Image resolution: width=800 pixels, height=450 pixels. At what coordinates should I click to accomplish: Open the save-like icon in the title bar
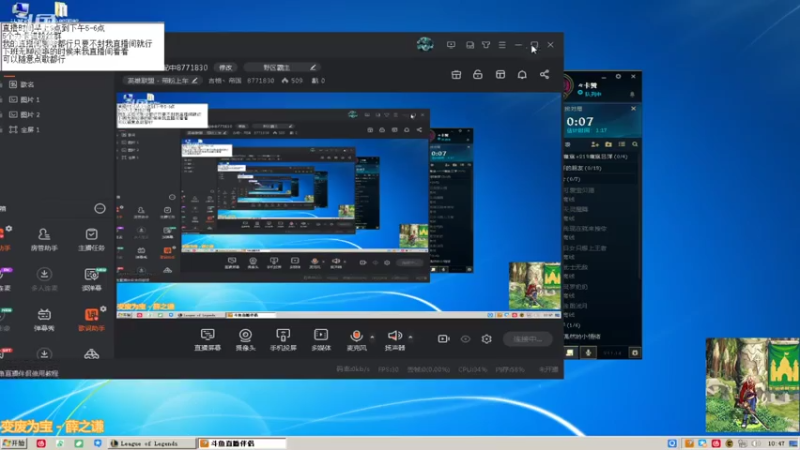coord(469,45)
